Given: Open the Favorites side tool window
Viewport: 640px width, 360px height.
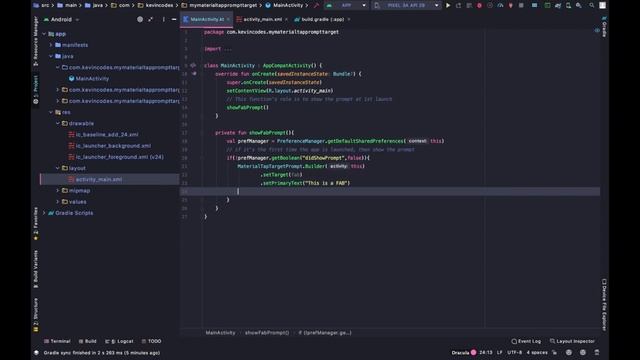Looking at the screenshot, I should [x=36, y=223].
